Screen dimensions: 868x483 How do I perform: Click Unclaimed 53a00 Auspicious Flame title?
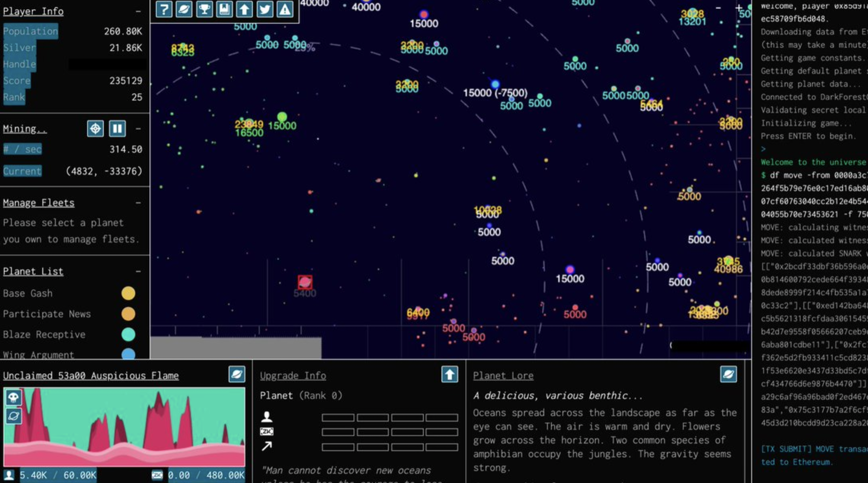[91, 375]
